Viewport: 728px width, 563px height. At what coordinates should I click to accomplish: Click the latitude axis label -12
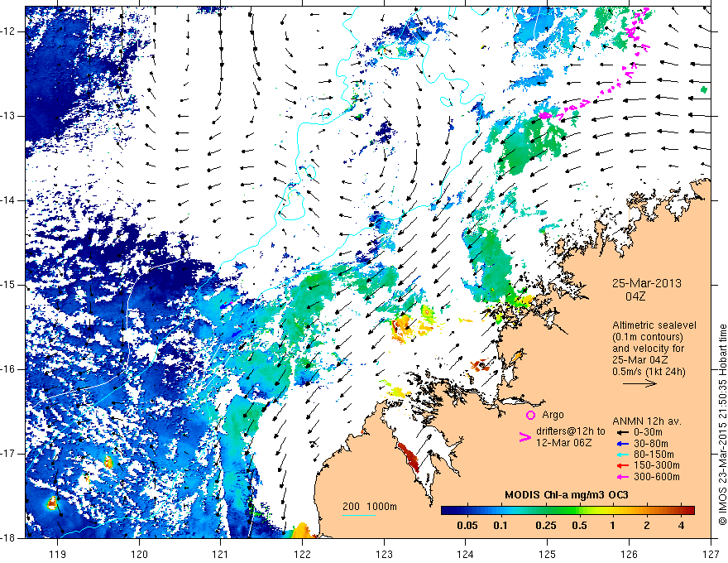click(x=8, y=31)
